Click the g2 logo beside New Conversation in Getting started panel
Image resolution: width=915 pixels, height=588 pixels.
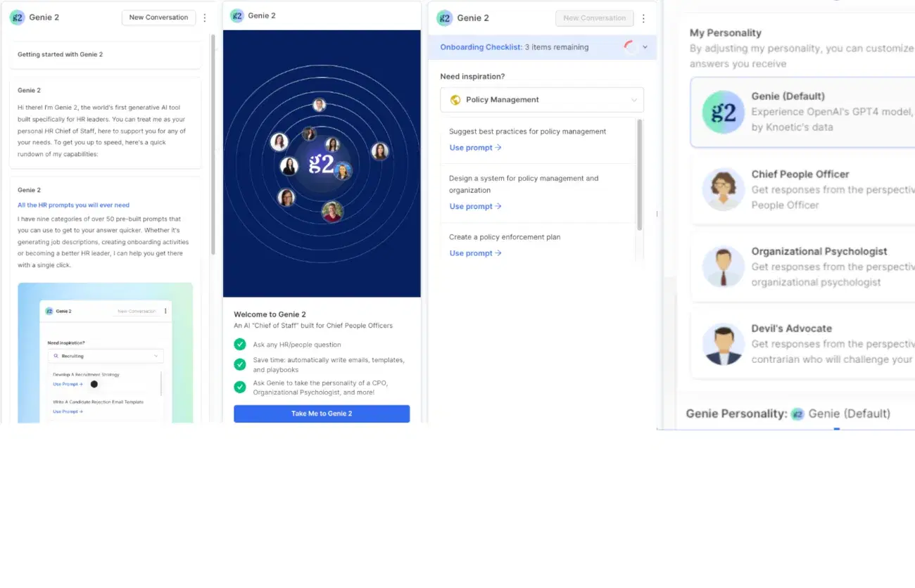[17, 18]
